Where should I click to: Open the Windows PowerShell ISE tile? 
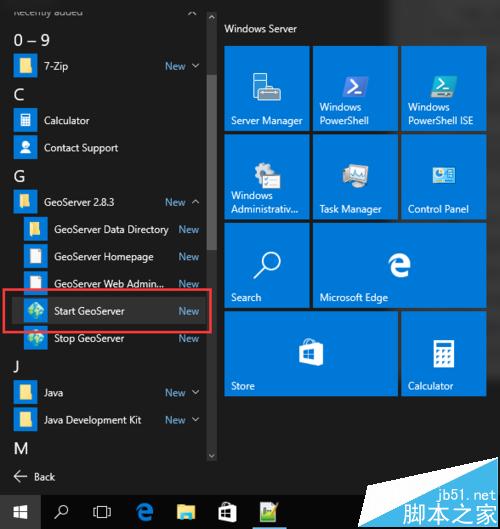444,88
